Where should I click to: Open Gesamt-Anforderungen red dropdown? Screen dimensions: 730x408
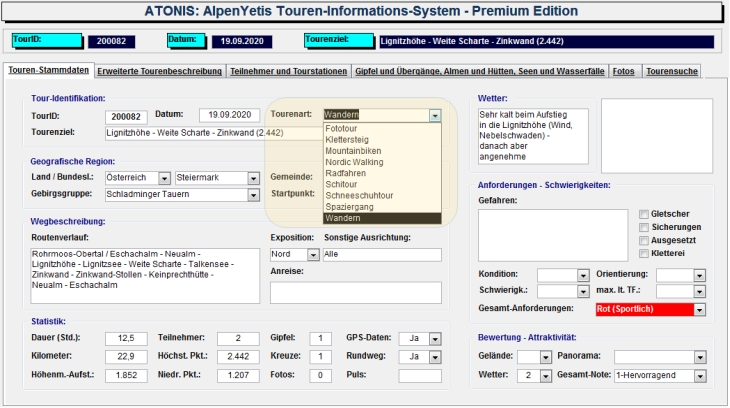699,310
